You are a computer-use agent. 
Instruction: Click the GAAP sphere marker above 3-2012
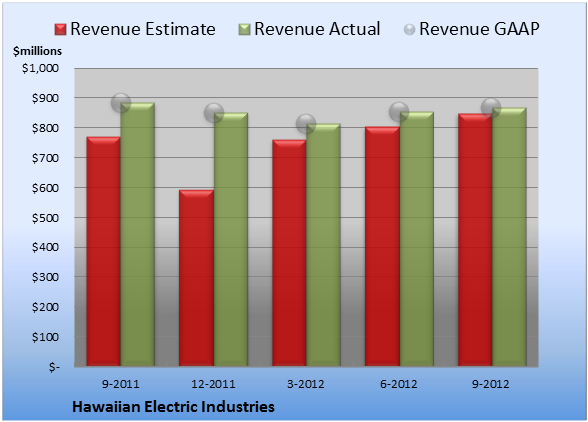pyautogui.click(x=306, y=123)
